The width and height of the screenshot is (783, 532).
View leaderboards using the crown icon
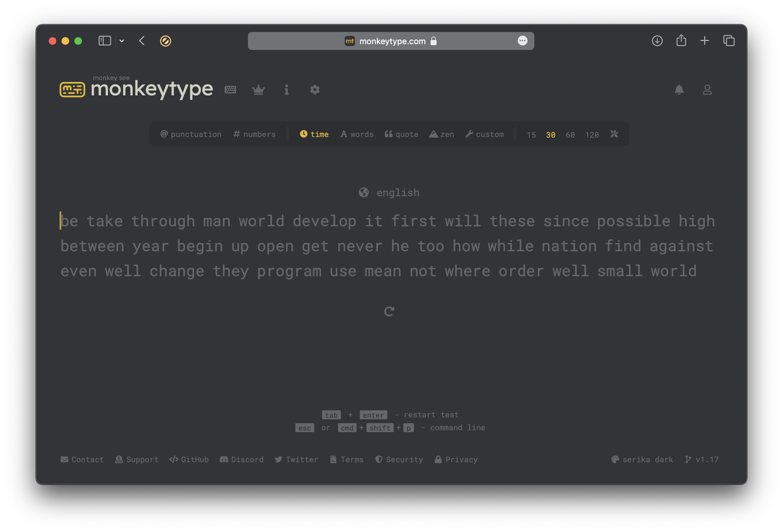[x=259, y=90]
